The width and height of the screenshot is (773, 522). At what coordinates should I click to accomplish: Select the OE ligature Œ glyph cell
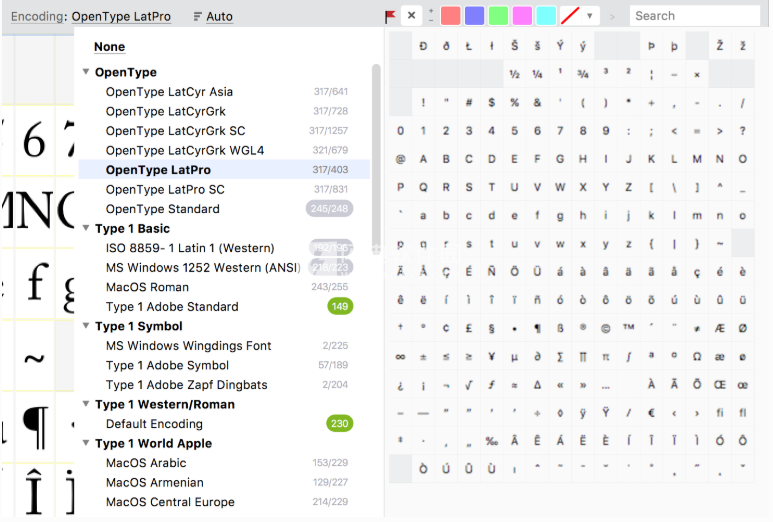720,384
